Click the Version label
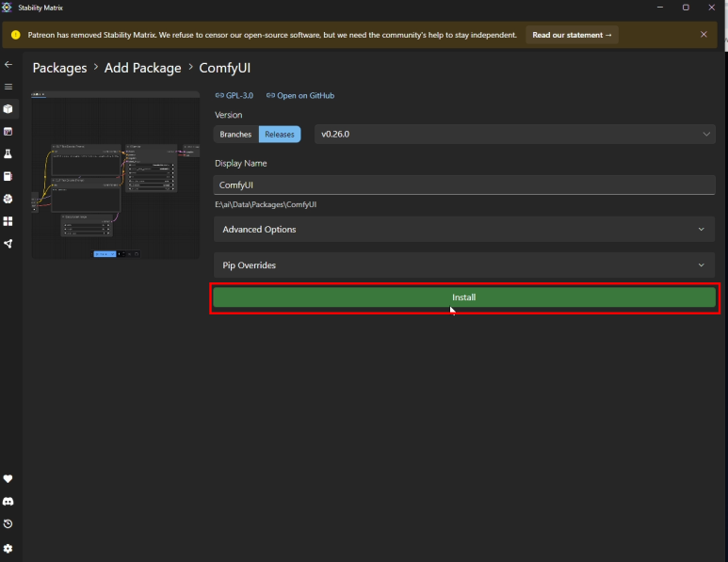 pyautogui.click(x=229, y=115)
